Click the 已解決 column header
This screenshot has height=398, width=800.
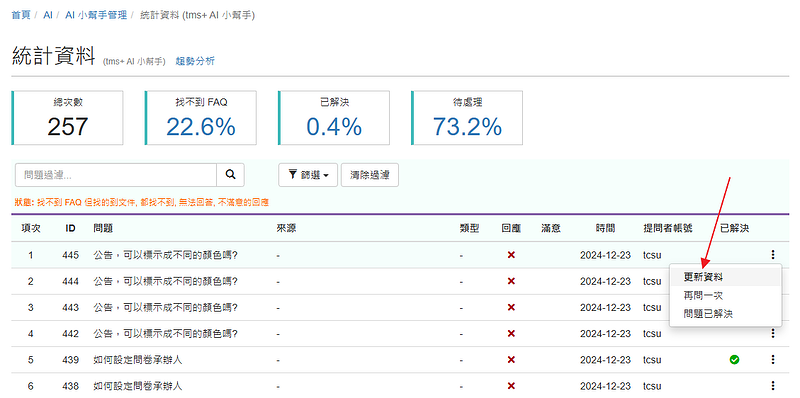[x=734, y=228]
